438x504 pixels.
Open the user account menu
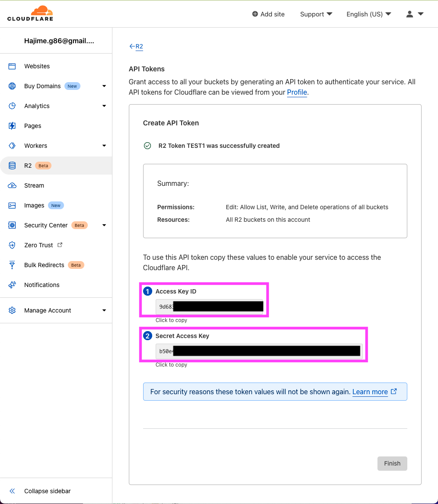pyautogui.click(x=414, y=14)
